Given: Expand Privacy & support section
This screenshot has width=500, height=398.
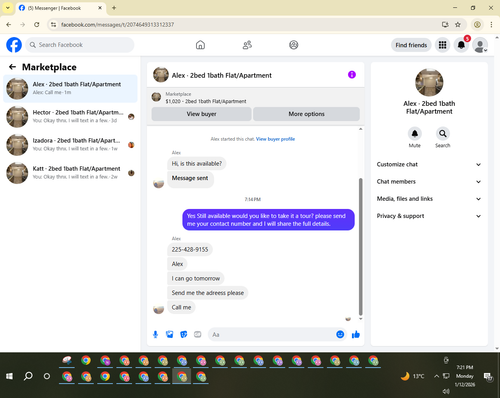Looking at the screenshot, I should (x=429, y=216).
